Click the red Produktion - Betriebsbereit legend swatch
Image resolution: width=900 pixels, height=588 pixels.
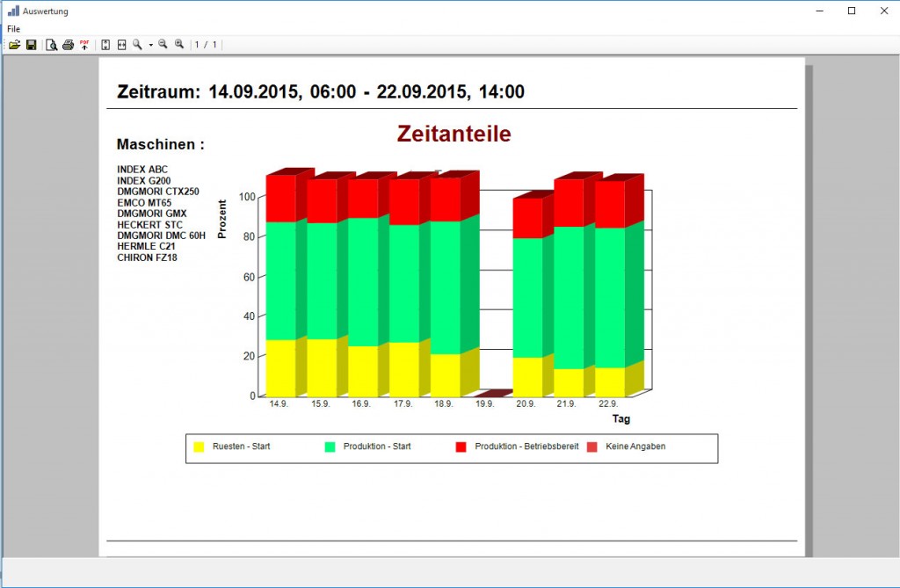coord(461,446)
